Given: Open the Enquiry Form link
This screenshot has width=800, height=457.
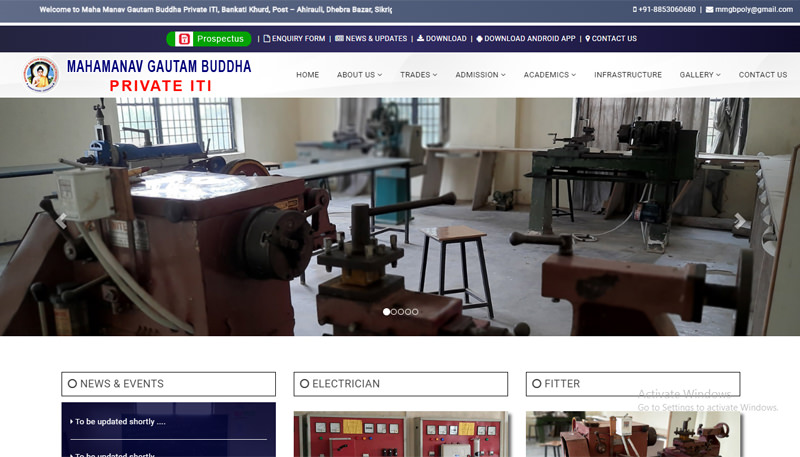Looking at the screenshot, I should [x=294, y=39].
